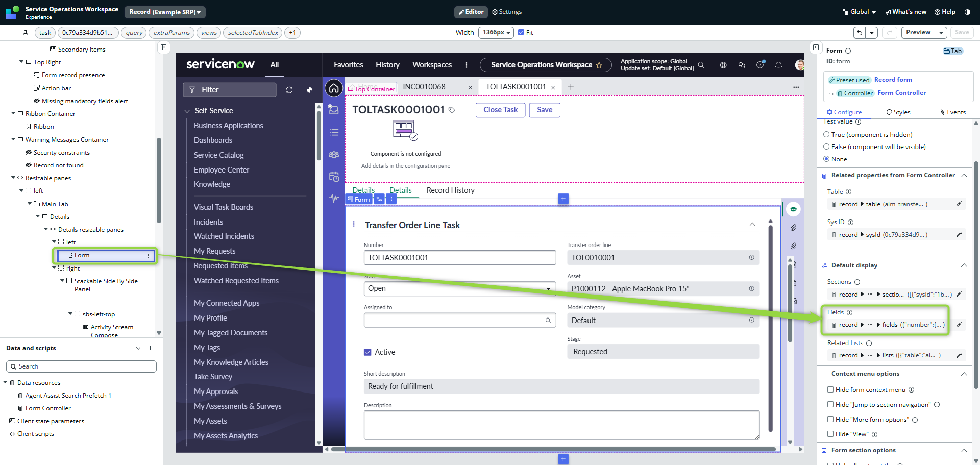Pin the navigation filter menu
This screenshot has height=465, width=980.
(309, 90)
